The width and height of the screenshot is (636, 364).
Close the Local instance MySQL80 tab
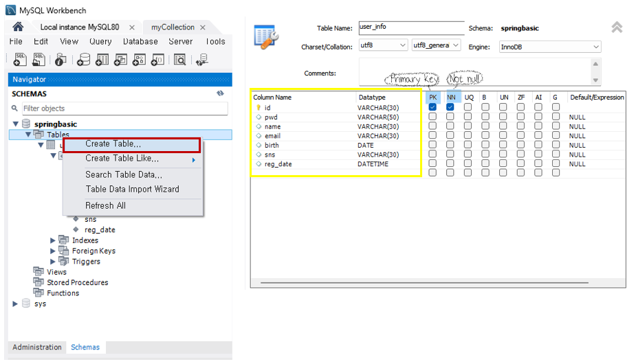(x=132, y=27)
